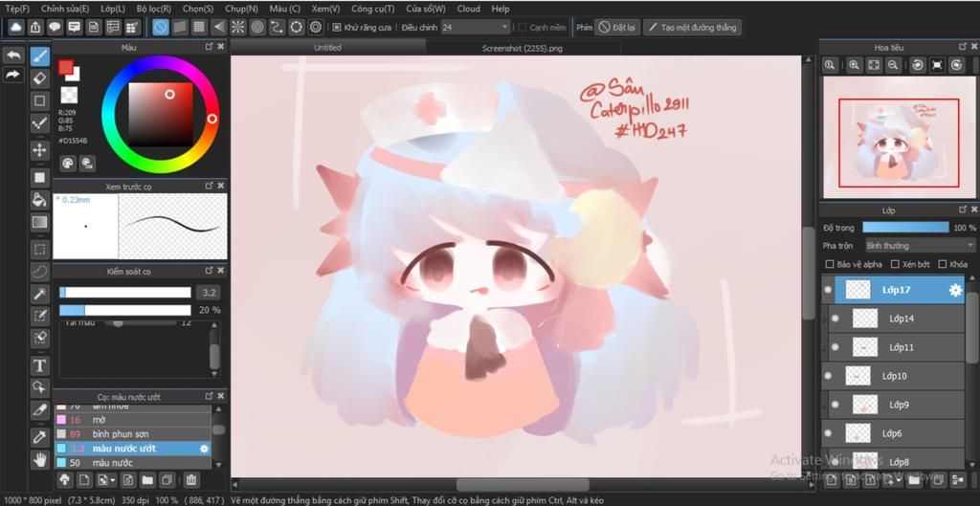Select the Gradient tool
The height and width of the screenshot is (506, 980).
pos(40,222)
